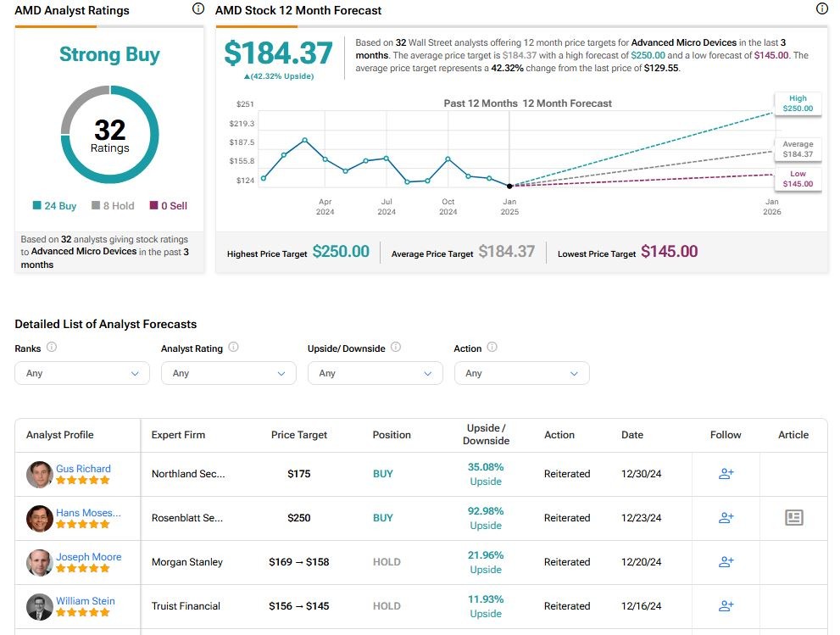The image size is (840, 635).
Task: Click info icon beside AMD Analyst Ratings
Action: pyautogui.click(x=198, y=9)
